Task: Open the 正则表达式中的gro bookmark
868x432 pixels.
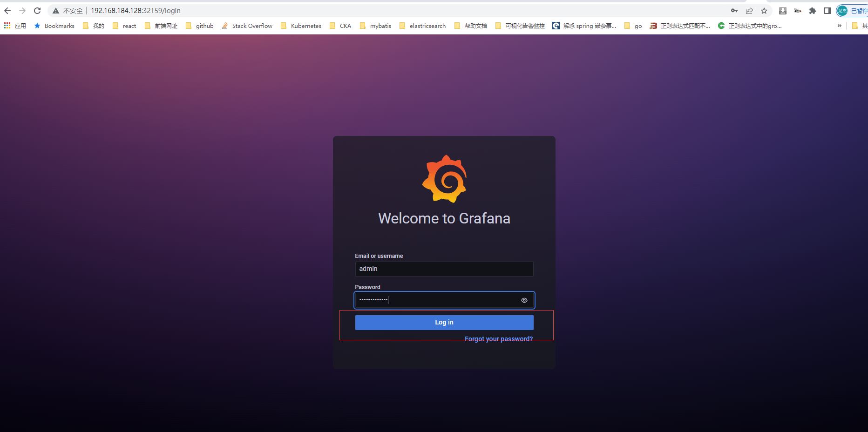Action: (750, 26)
